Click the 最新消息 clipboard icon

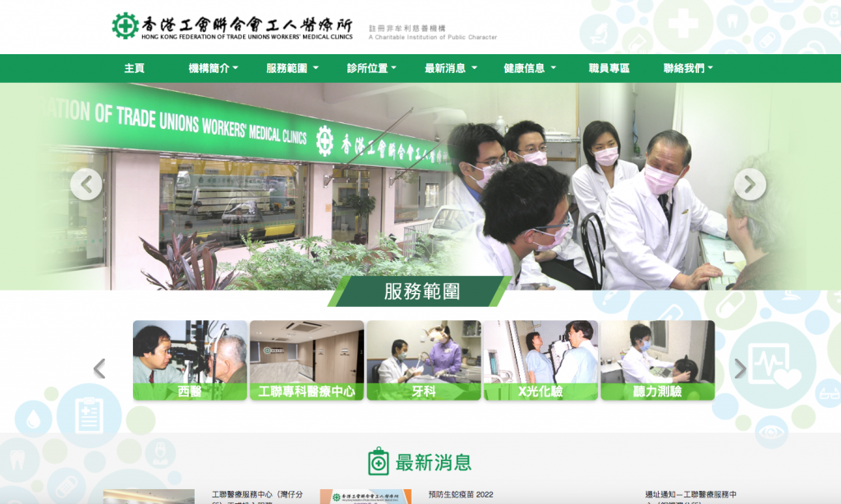[x=377, y=461]
